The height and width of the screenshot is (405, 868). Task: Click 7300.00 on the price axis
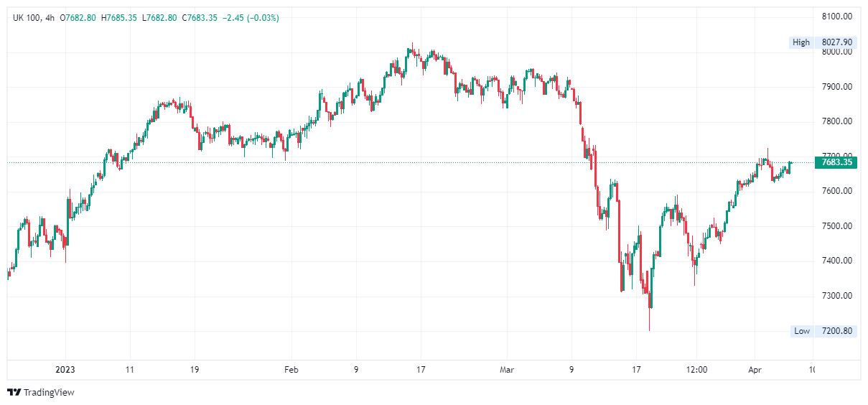tap(836, 296)
